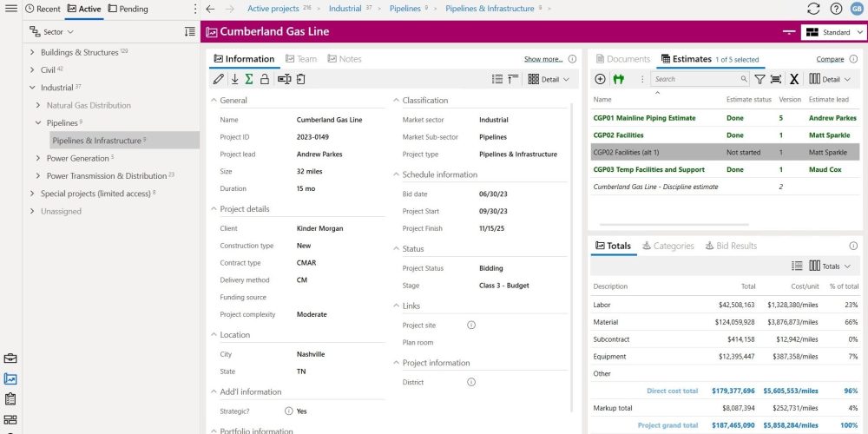Viewport: 868px width, 434px height.
Task: Go to Pipelines breadcrumb
Action: coord(404,9)
